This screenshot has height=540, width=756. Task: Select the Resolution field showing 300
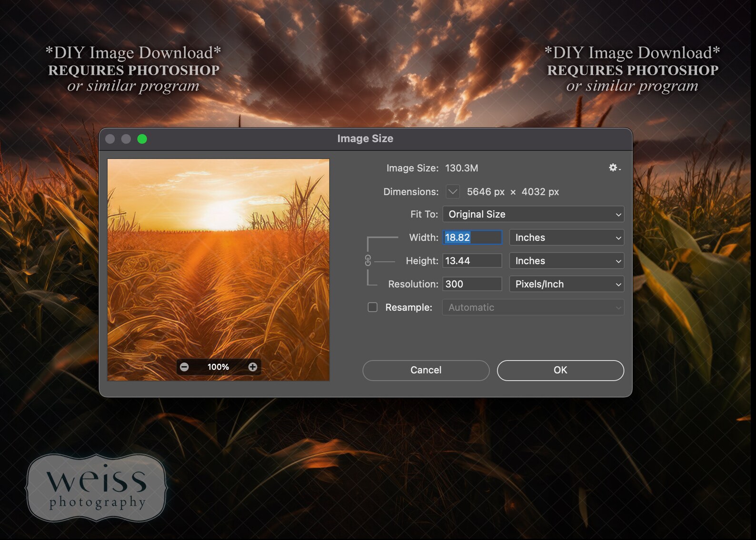472,284
